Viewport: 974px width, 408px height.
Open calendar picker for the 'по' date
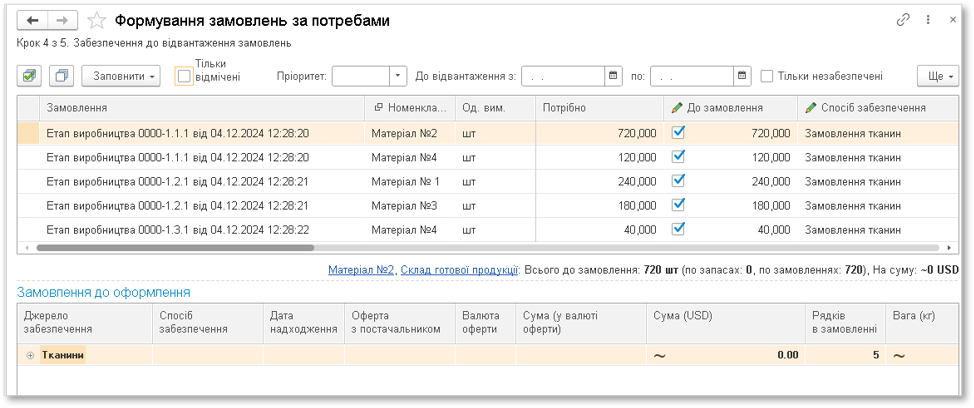pyautogui.click(x=741, y=76)
